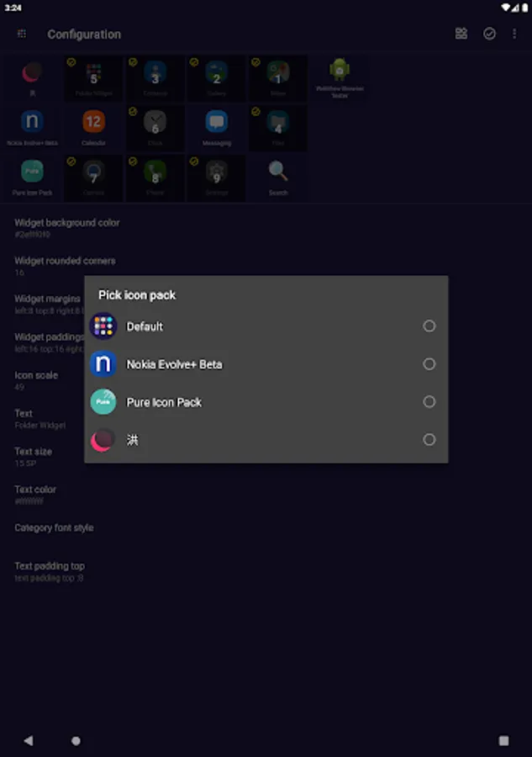Tap the Clock app numbered 6
Screen dimensions: 532x757
pos(155,128)
